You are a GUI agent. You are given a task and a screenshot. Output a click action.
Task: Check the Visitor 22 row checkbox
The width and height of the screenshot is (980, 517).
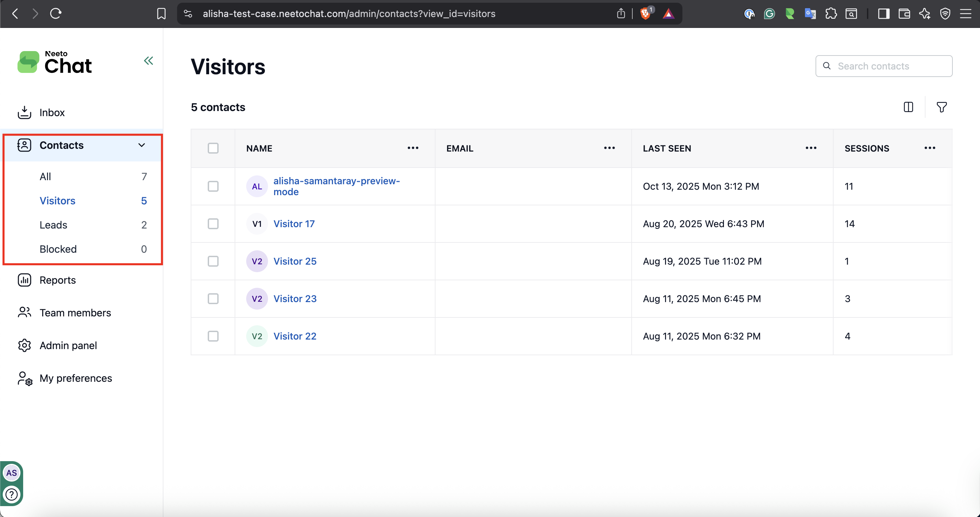tap(213, 336)
